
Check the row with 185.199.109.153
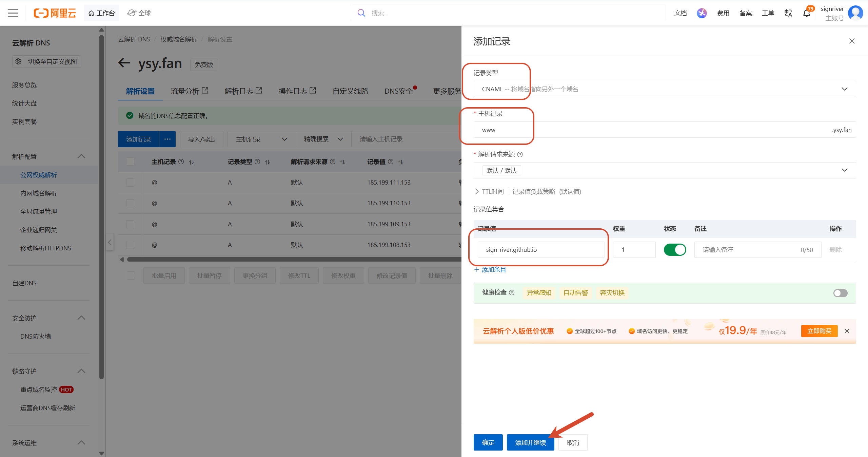pyautogui.click(x=130, y=224)
